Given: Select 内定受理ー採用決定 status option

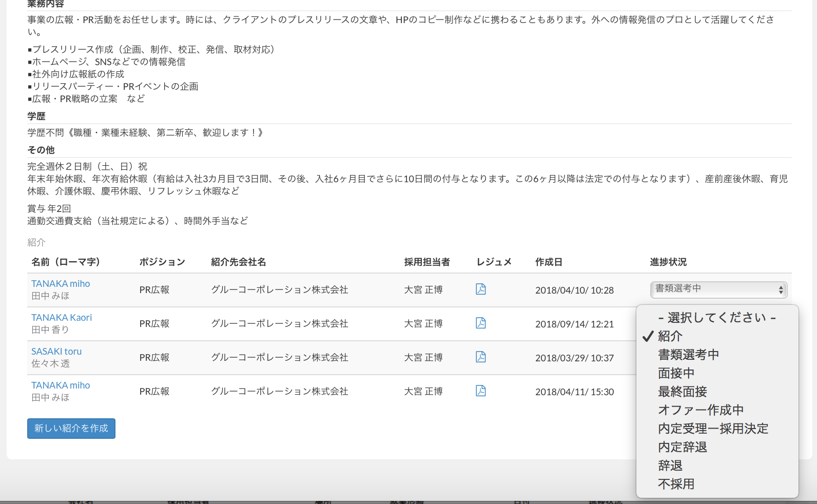Looking at the screenshot, I should tap(713, 429).
